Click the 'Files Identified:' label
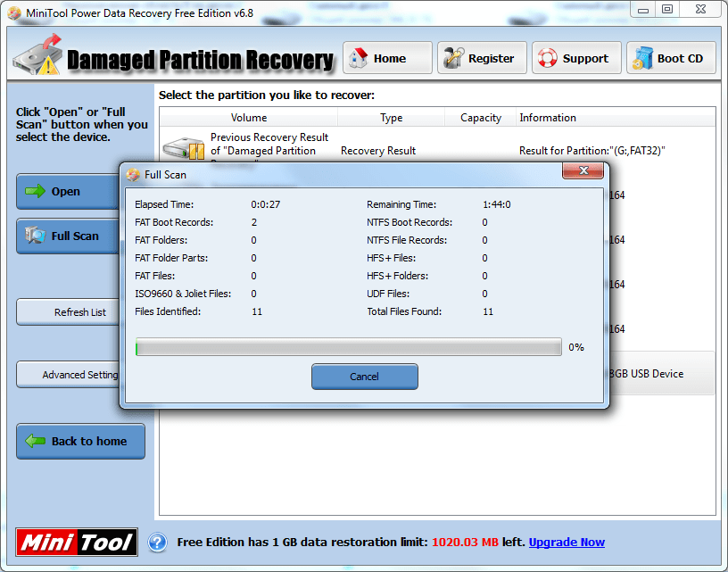Screen dimensions: 728x572 [x=168, y=311]
